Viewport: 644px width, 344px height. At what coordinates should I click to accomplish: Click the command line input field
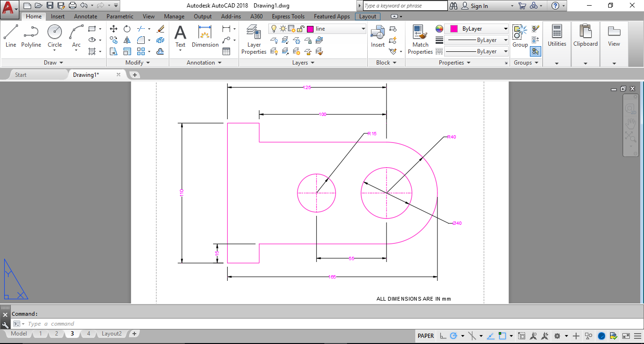pyautogui.click(x=189, y=324)
